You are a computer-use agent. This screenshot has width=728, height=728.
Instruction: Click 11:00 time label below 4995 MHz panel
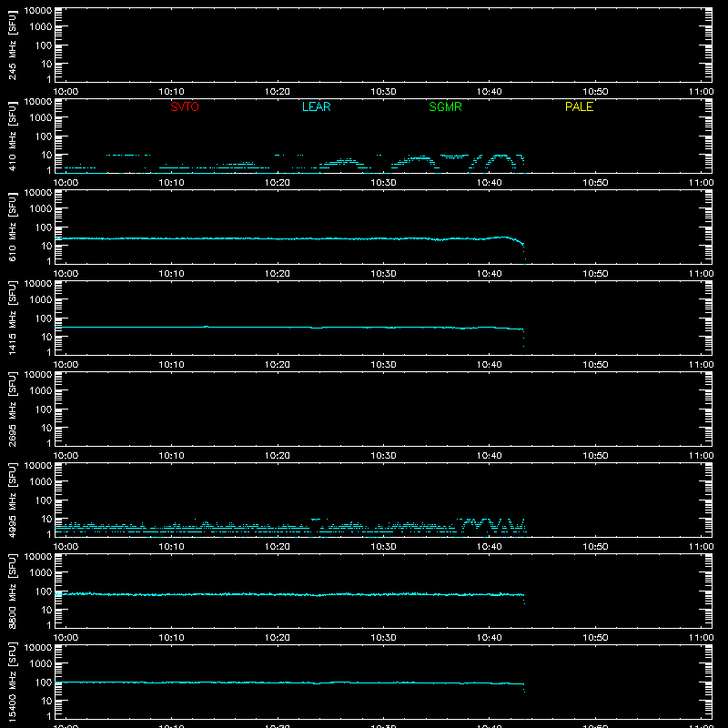pyautogui.click(x=701, y=547)
